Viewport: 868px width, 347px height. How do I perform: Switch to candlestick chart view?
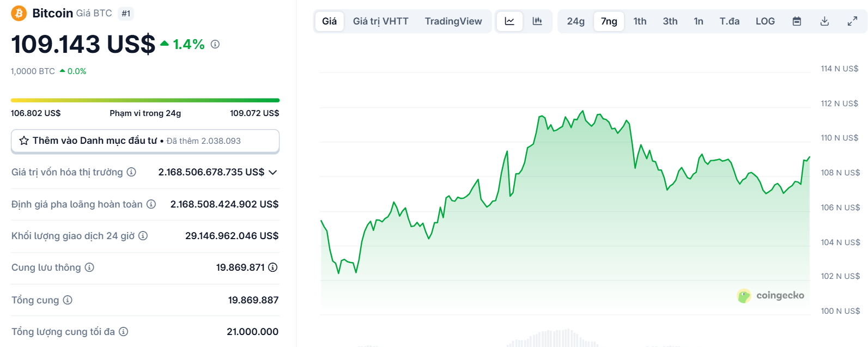tap(537, 21)
